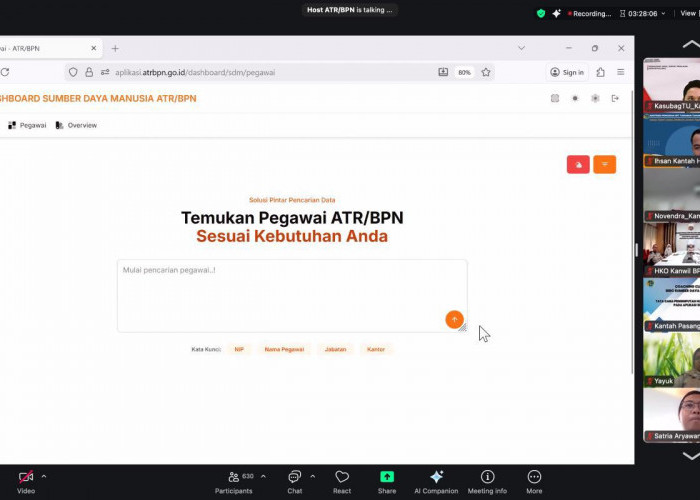Select the Kantor keyword chip
The image size is (700, 500).
click(376, 349)
